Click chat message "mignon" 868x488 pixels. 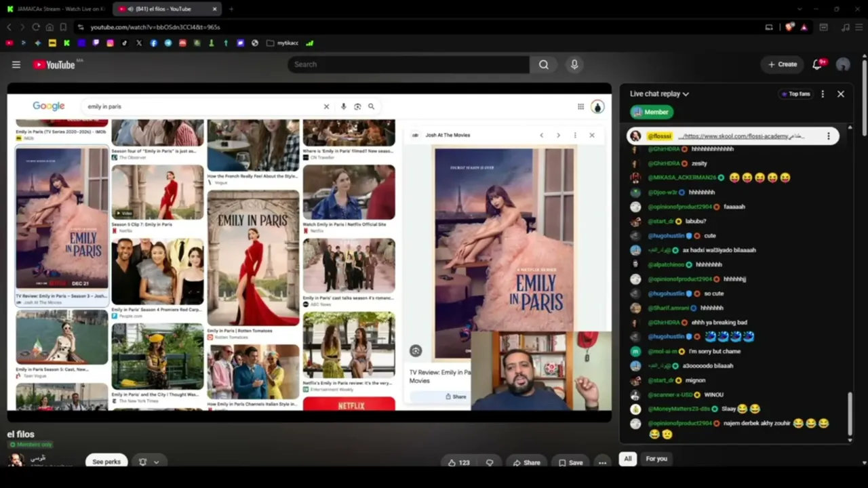coord(695,380)
